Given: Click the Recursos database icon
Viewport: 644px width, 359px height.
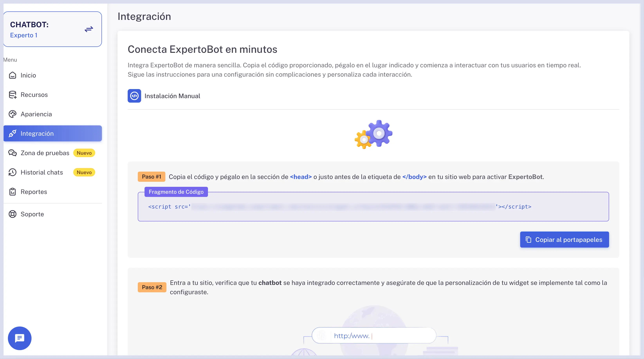Looking at the screenshot, I should point(13,95).
